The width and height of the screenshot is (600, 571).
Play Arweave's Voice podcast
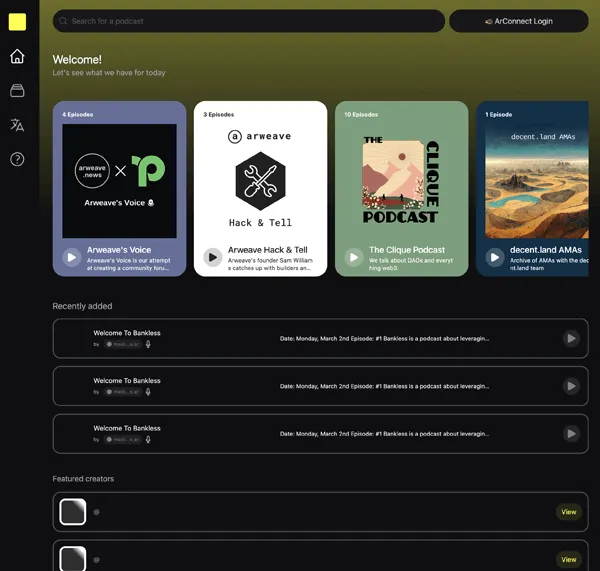(x=72, y=258)
